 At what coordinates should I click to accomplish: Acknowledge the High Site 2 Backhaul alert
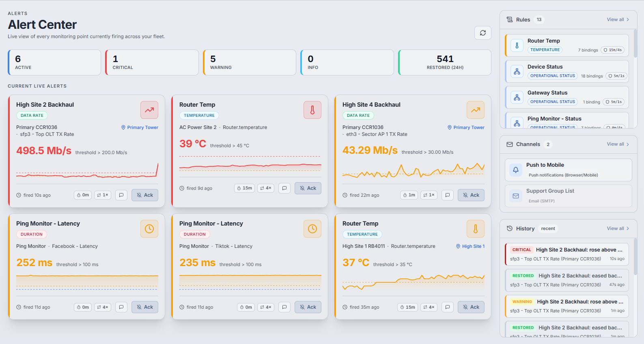145,195
